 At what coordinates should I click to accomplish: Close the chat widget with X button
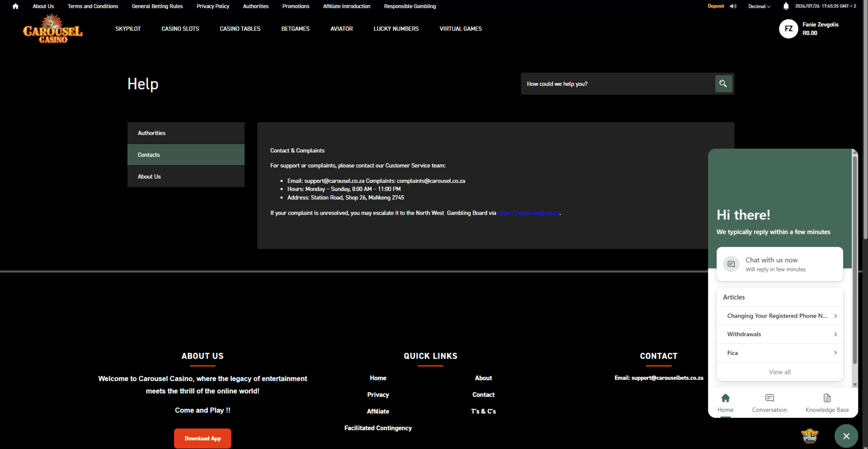pos(846,436)
